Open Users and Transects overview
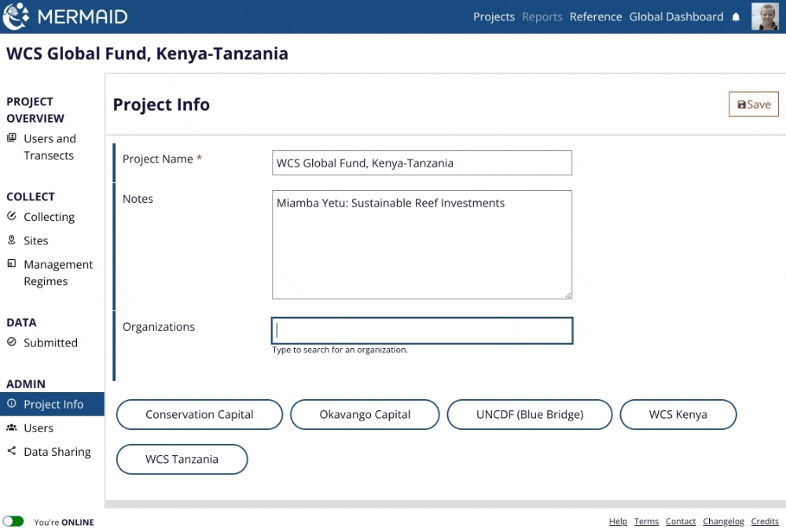The image size is (786, 532). coord(50,147)
